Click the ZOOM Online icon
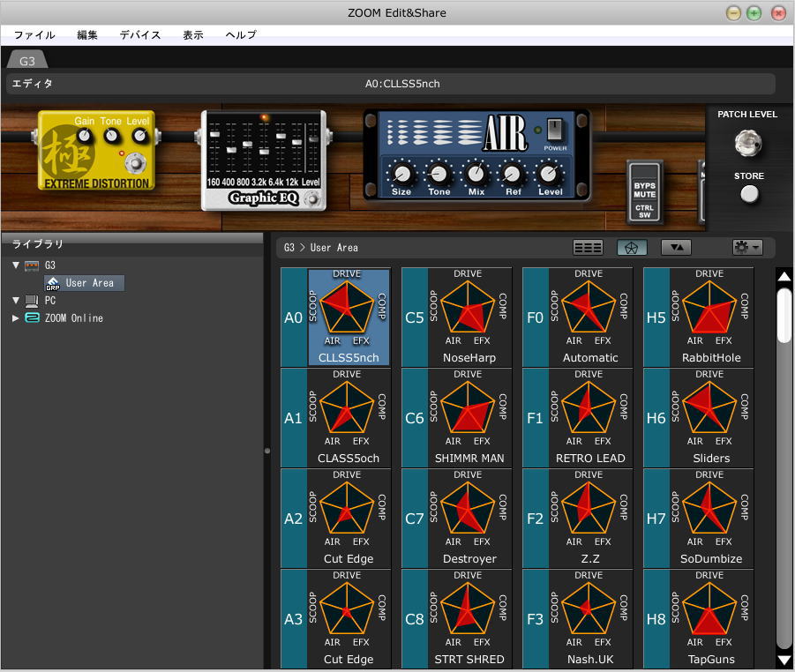The width and height of the screenshot is (795, 672). coord(32,317)
